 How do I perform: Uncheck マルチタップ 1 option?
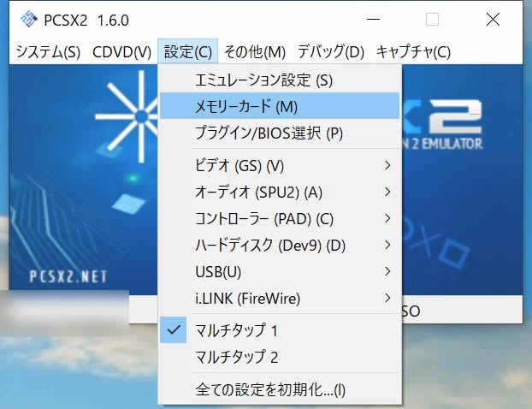pos(280,330)
